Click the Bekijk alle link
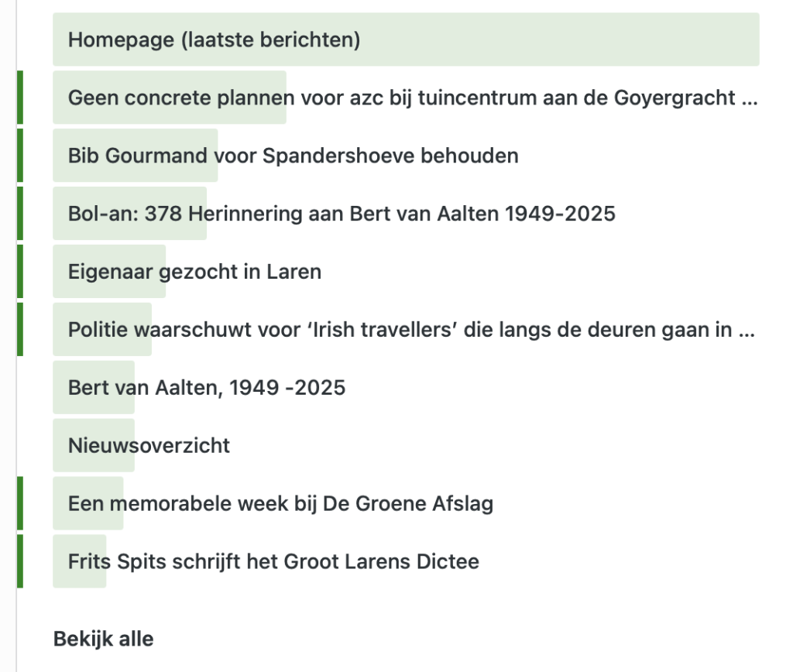This screenshot has width=793, height=672. (103, 639)
